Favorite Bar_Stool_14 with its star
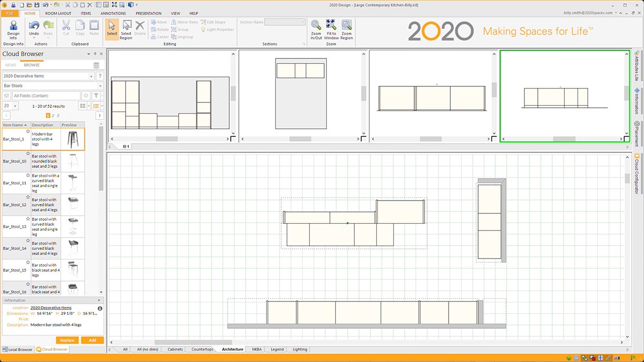Image resolution: width=644 pixels, height=362 pixels. pos(28,241)
